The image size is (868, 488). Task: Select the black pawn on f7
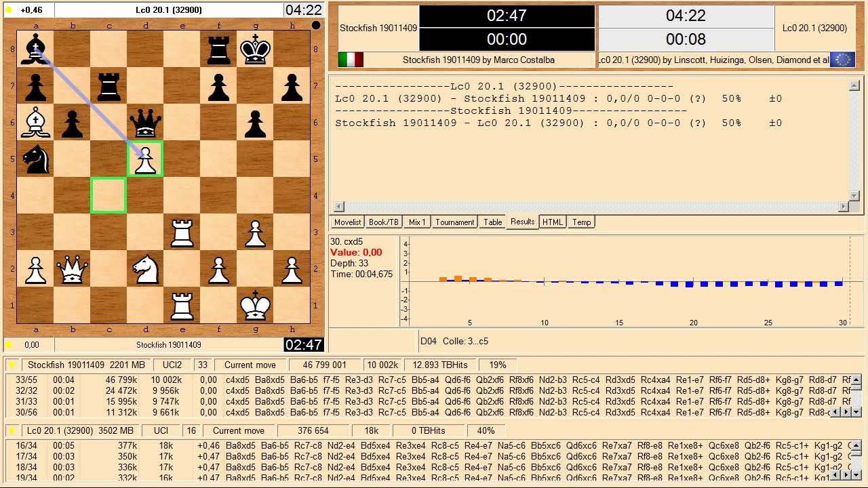click(x=218, y=86)
